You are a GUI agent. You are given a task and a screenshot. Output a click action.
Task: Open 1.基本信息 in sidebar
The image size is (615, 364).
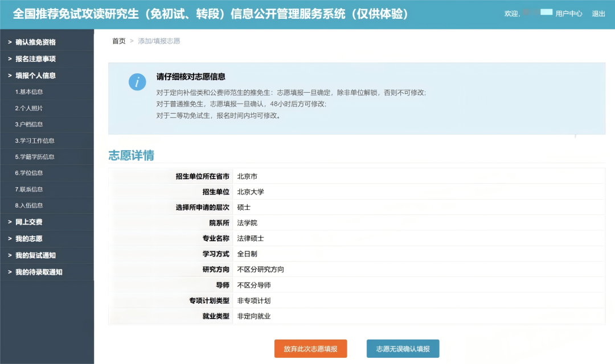point(29,92)
